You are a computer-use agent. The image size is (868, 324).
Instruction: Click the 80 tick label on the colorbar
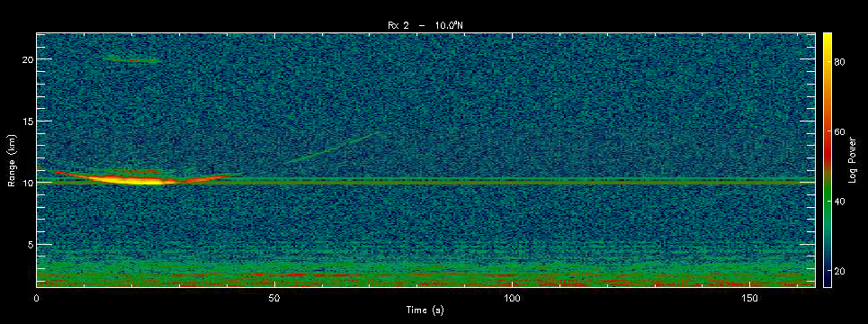838,62
